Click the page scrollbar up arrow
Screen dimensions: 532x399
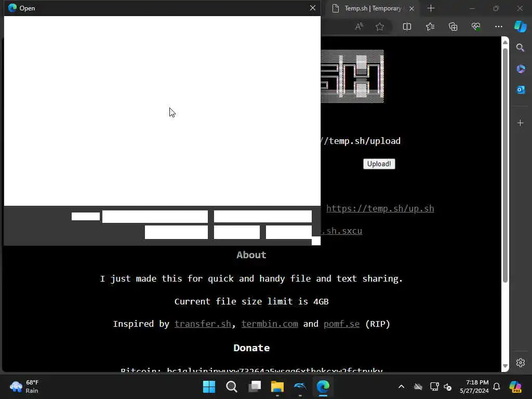tap(505, 43)
